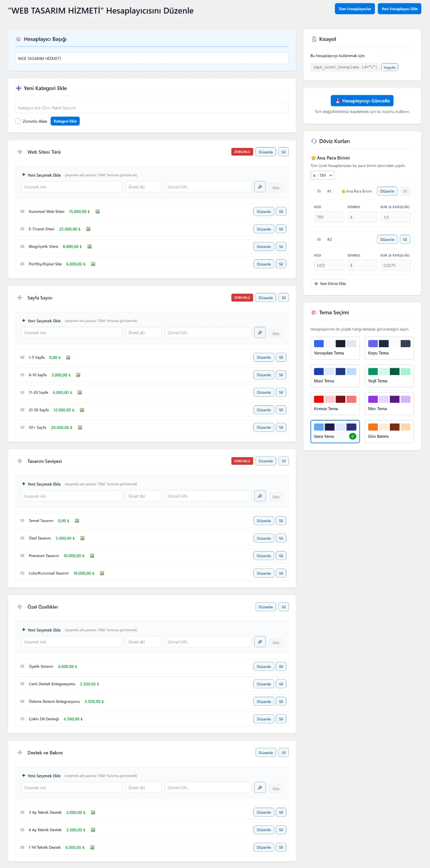Image resolution: width=430 pixels, height=868 pixels.
Task: Click the media search icon in Tasarım Seviyesi
Action: coord(260,496)
